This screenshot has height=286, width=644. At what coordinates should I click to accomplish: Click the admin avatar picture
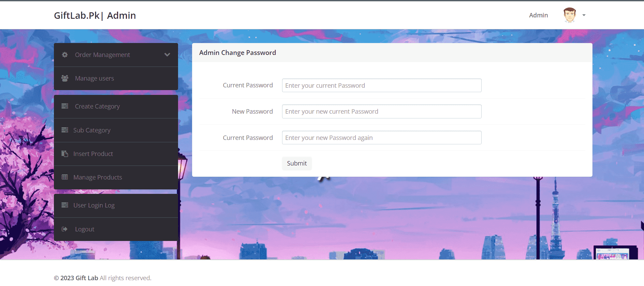click(x=570, y=15)
